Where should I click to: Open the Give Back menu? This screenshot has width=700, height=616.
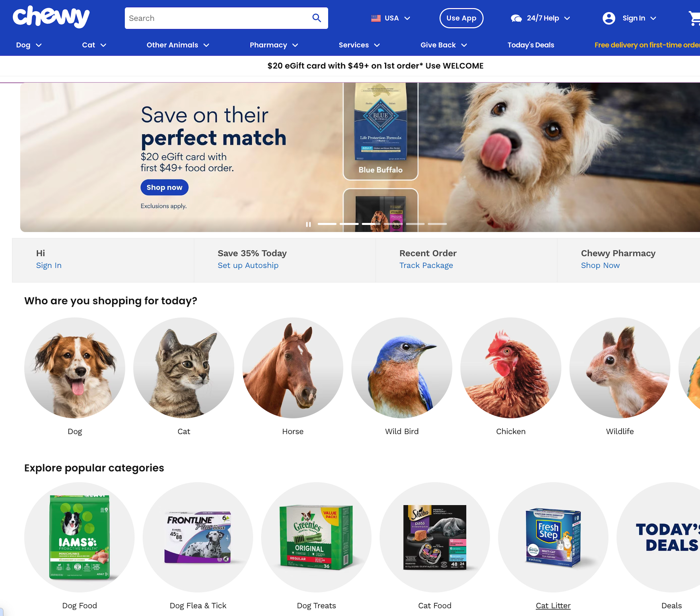443,45
